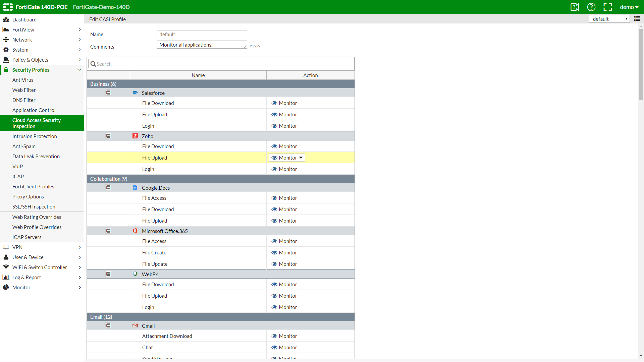Collapse the Salesforce application group
Viewport: 644px width, 362px height.
pyautogui.click(x=108, y=93)
